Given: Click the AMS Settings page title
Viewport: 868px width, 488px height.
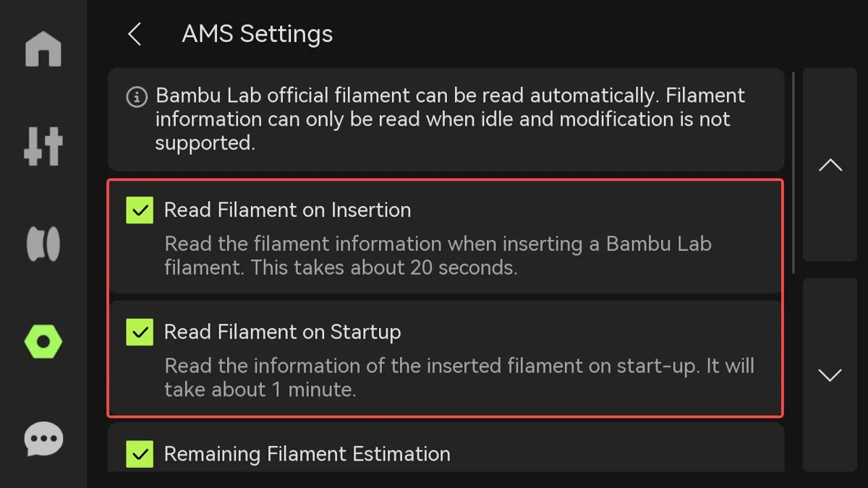Looking at the screenshot, I should (x=258, y=34).
